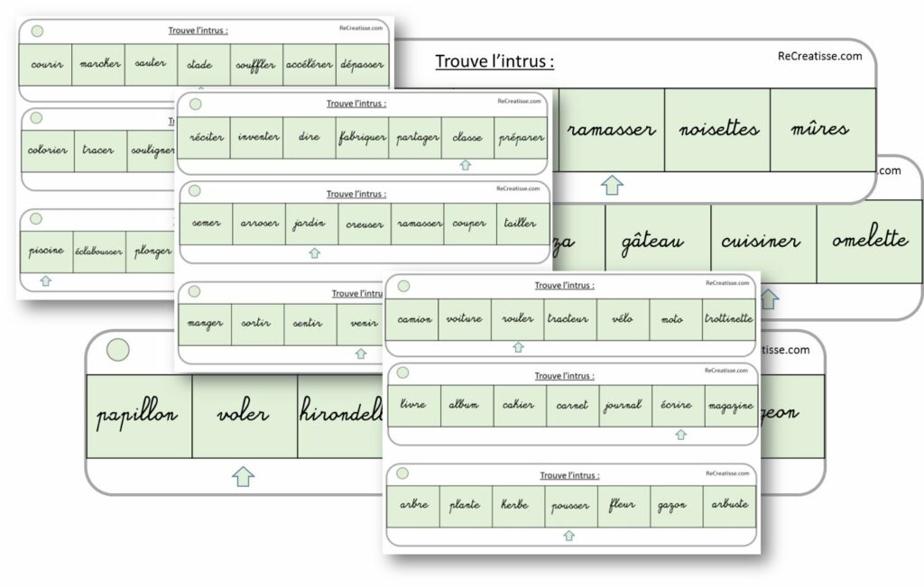Open the large ReCreatisse.com link at top right
The height and width of the screenshot is (587, 924).
[x=819, y=56]
